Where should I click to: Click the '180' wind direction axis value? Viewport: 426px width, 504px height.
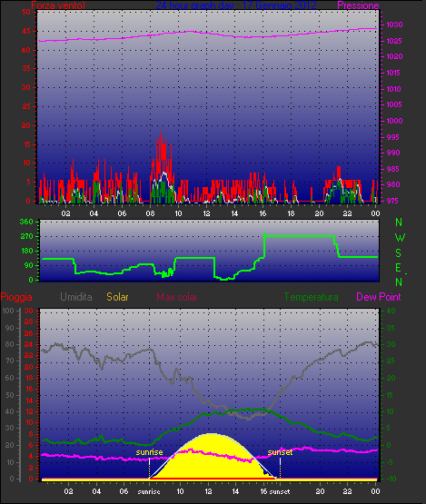pyautogui.click(x=26, y=251)
